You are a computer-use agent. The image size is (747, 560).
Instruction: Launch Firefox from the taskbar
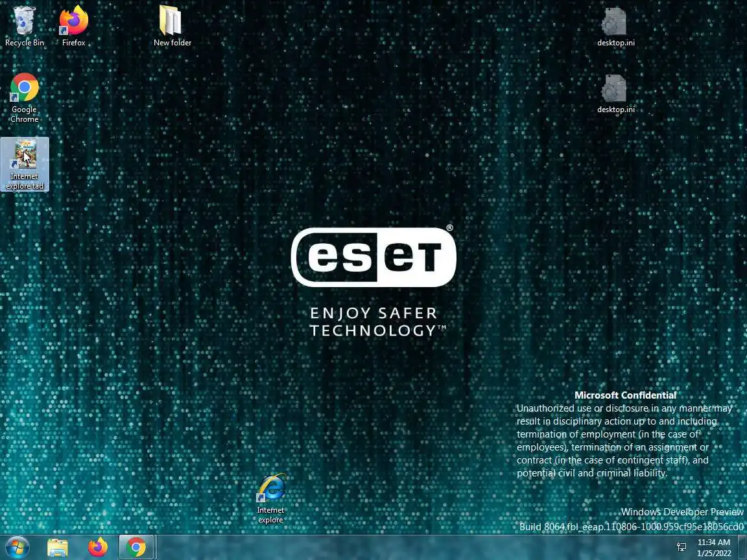tap(98, 548)
